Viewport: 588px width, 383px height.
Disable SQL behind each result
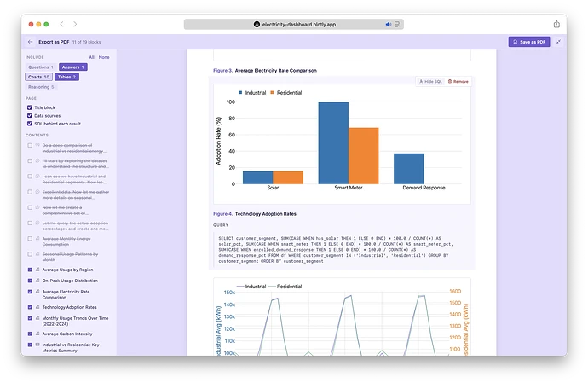coord(30,124)
